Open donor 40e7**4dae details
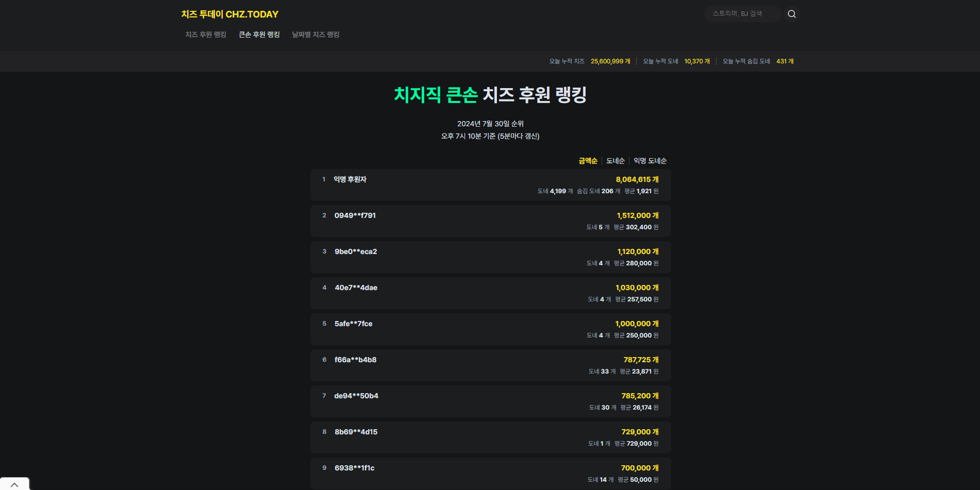980x490 pixels. [490, 293]
